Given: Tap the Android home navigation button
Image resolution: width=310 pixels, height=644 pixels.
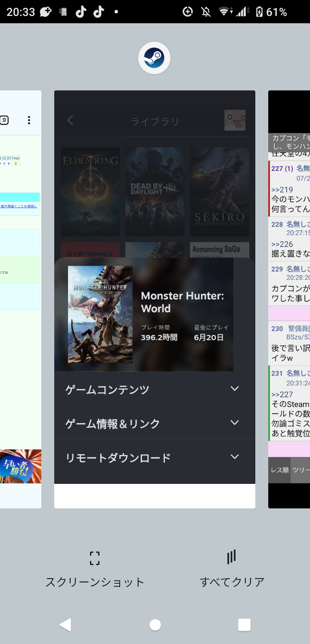Looking at the screenshot, I should (x=155, y=625).
